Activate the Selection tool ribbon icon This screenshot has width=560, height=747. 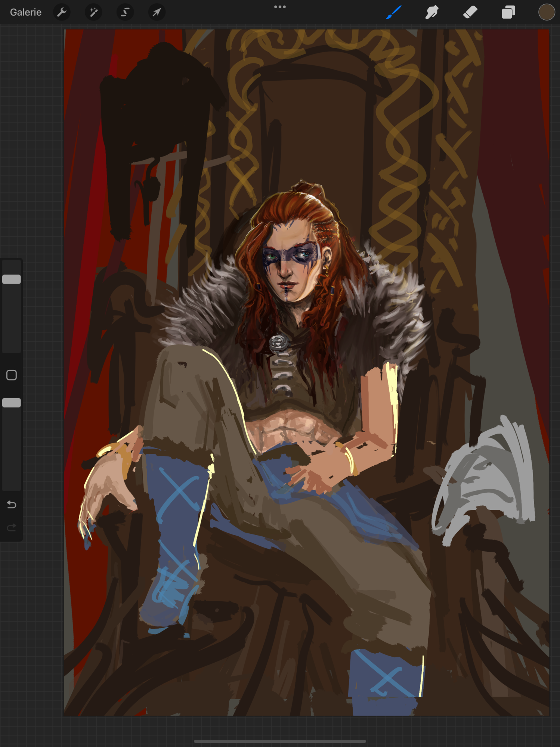[x=125, y=12]
